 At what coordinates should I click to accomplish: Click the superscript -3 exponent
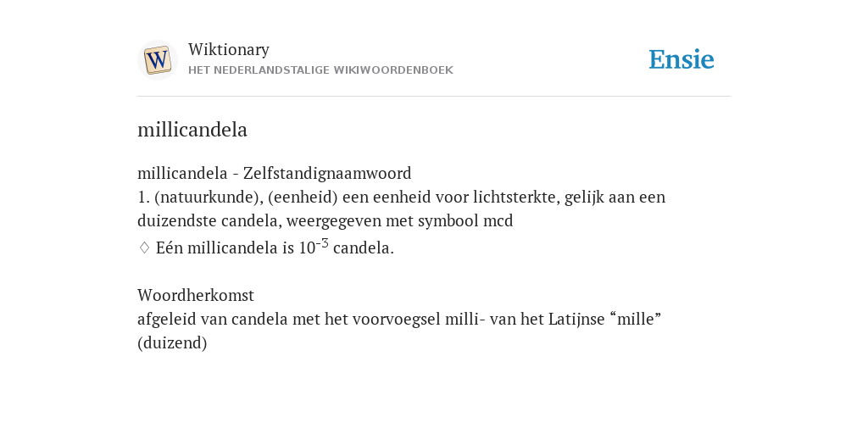point(322,243)
